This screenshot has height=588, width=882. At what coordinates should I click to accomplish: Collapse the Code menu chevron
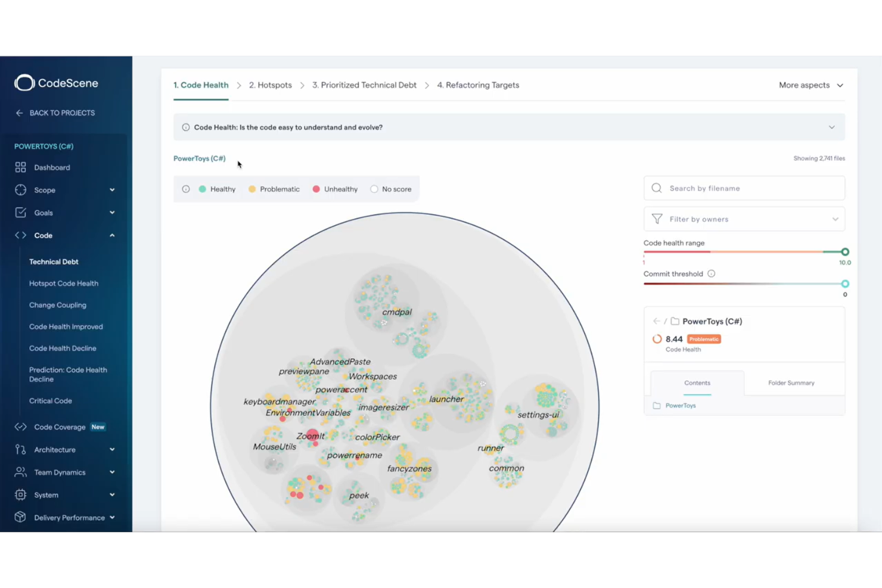click(112, 235)
